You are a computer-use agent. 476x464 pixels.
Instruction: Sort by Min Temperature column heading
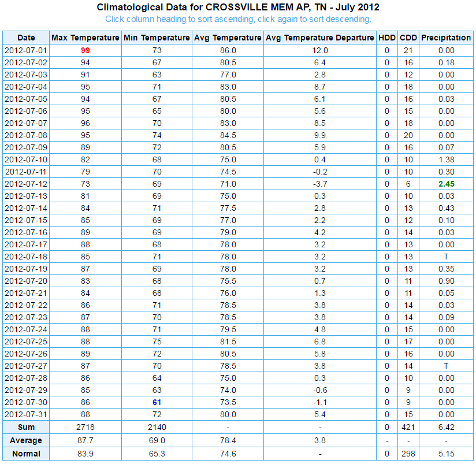[157, 38]
